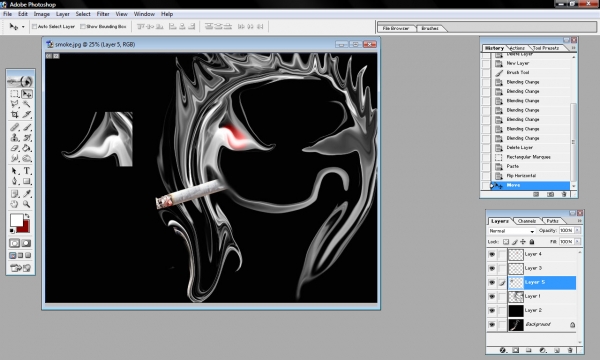Select the Type tool
Screen dimensions: 600x360
(x=27, y=171)
